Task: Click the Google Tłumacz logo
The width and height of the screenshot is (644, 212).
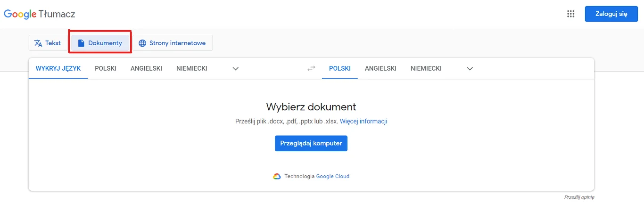Action: [40, 14]
